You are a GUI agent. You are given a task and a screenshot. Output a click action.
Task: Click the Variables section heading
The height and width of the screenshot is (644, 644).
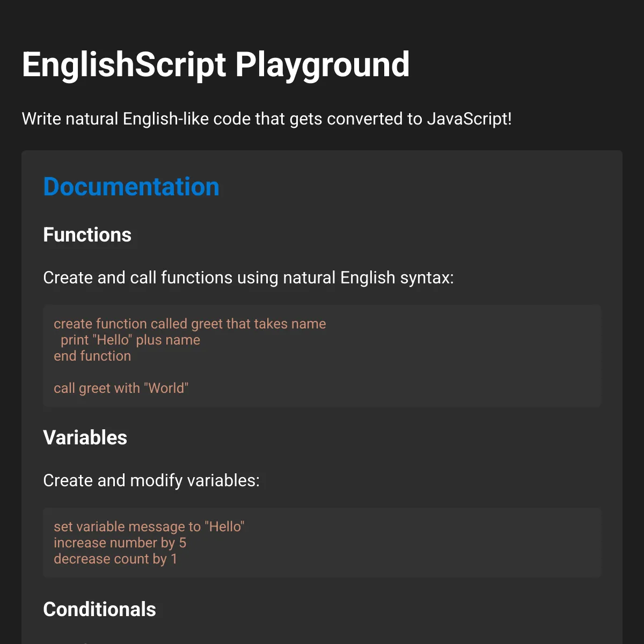tap(85, 438)
